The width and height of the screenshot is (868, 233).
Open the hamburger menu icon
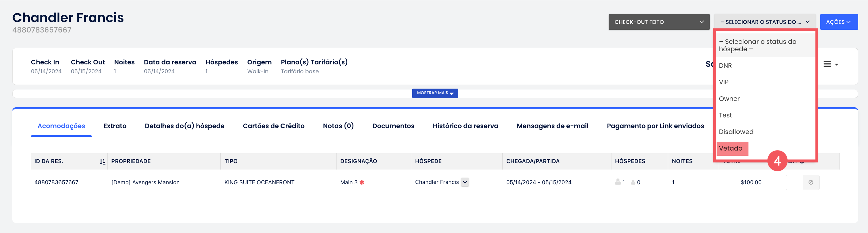(827, 64)
